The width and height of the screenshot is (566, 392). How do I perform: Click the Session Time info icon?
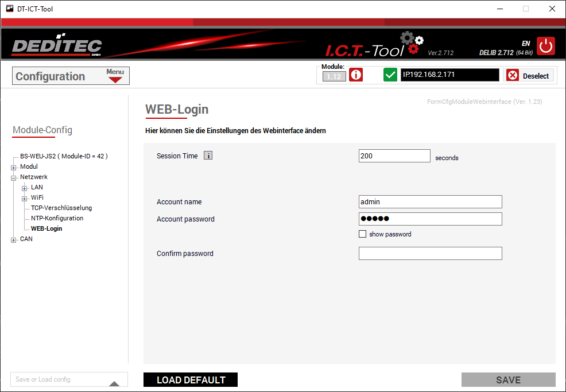pos(208,156)
